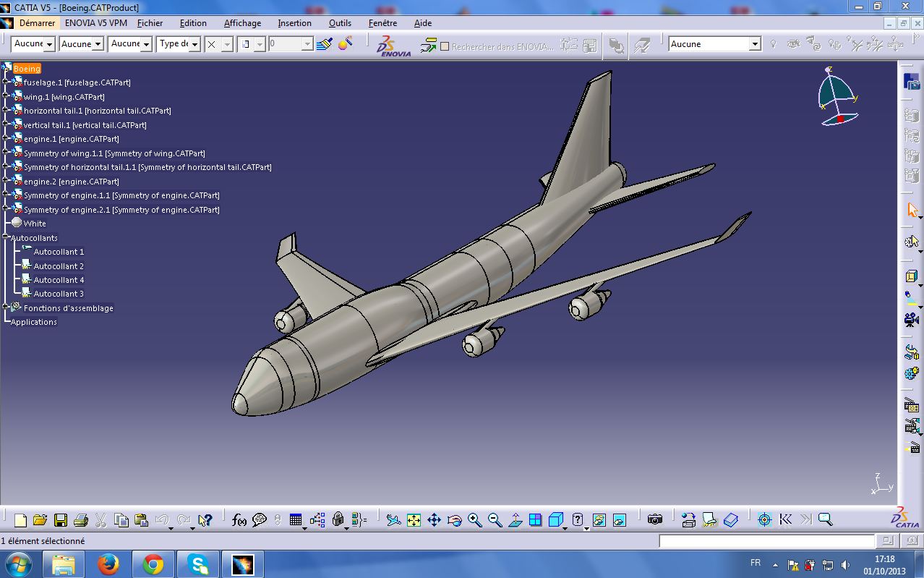Screen dimensions: 924x578
Task: Open the Aide menu
Action: tap(423, 23)
